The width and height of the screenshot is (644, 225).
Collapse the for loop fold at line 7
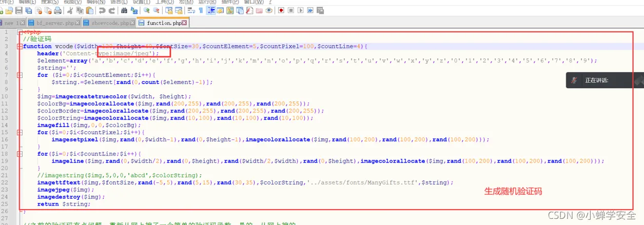pyautogui.click(x=19, y=75)
